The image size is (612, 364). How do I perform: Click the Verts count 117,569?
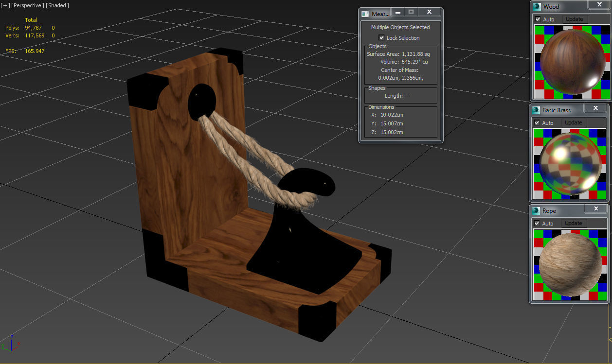click(x=35, y=35)
